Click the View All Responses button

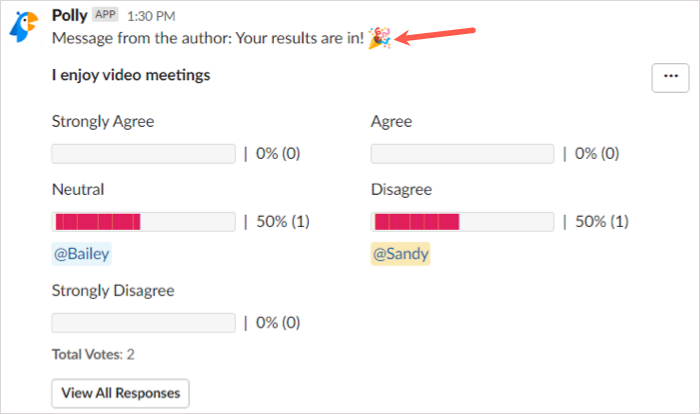coord(120,393)
